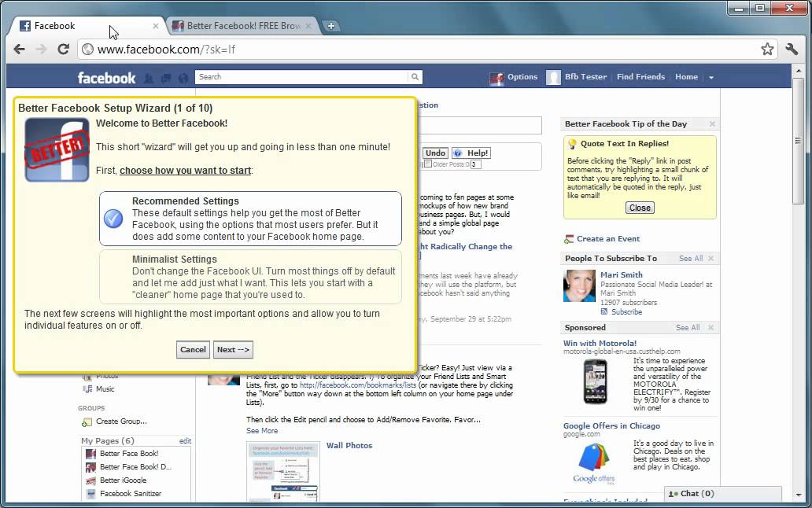Close the Sponsored section
812x508 pixels.
710,328
